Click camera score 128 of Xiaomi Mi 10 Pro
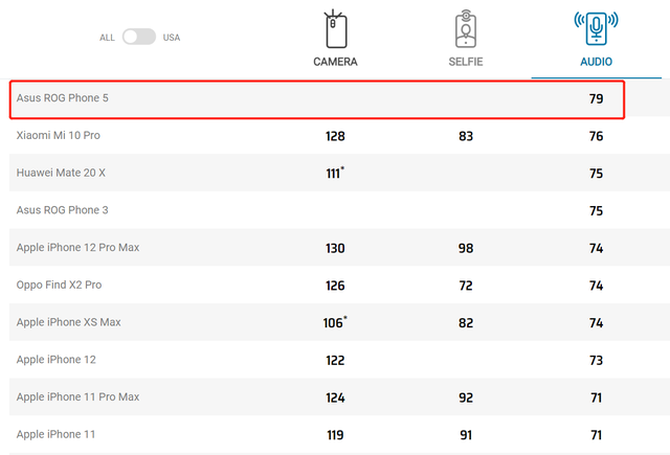Screen dimensions: 670x455 tap(335, 136)
